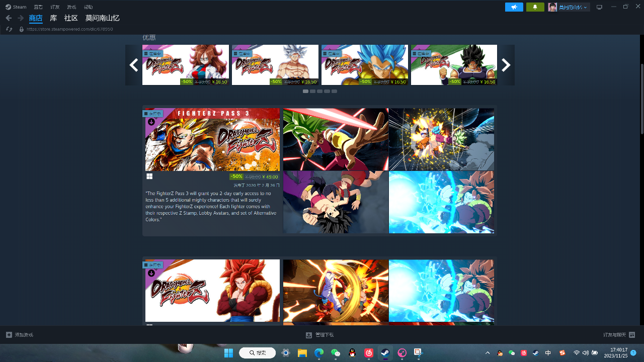Open the 莫问南山忆 profile tab
The image size is (644, 362).
102,18
